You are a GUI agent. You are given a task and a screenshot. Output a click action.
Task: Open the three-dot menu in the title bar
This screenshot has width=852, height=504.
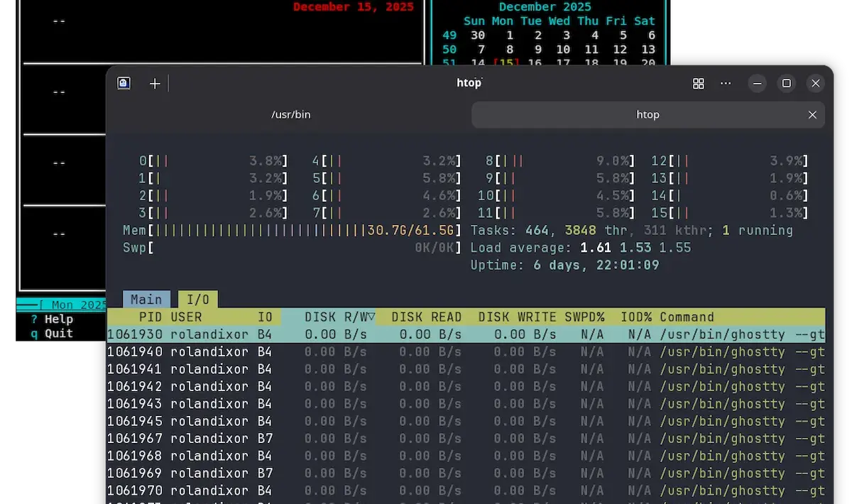(x=726, y=84)
